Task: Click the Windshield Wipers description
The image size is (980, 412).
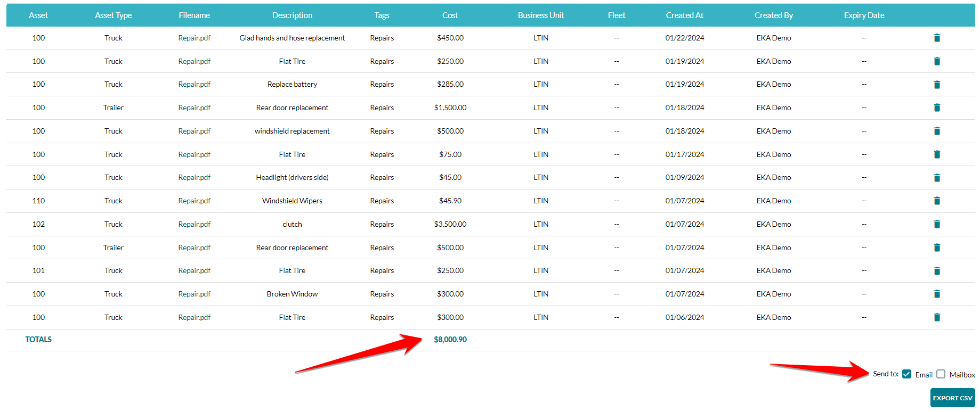Action: (x=292, y=201)
